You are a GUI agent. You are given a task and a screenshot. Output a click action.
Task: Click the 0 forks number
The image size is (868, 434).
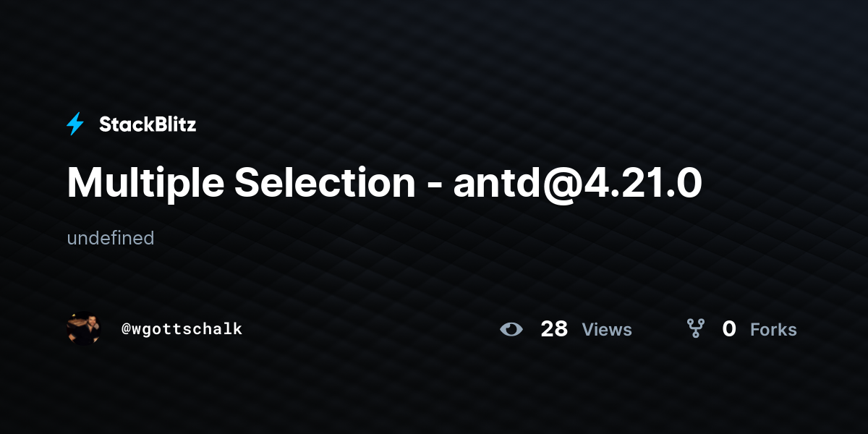(x=729, y=329)
